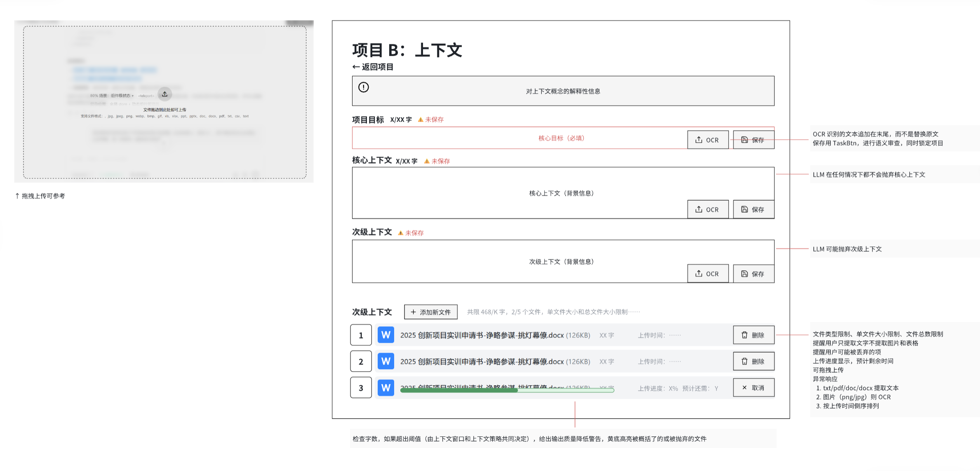Viewport: 980px width, 471px height.
Task: Click the 返回项目 back link
Action: (x=373, y=67)
